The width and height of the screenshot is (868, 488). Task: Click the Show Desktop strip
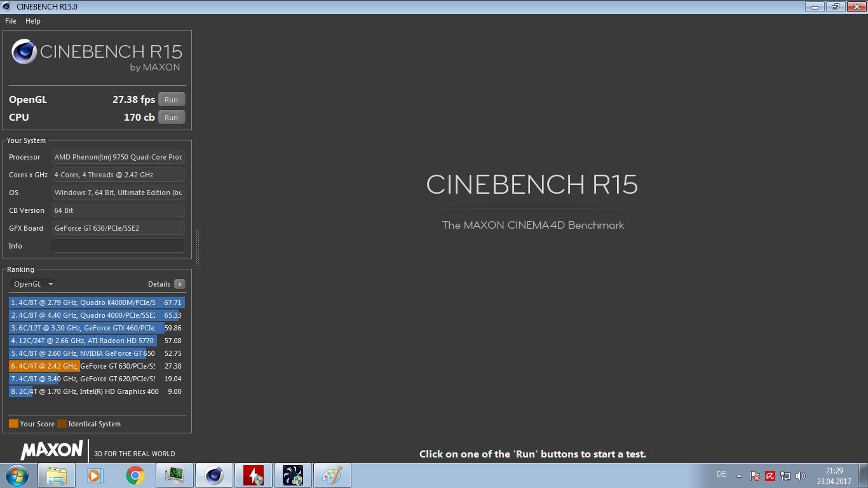863,475
